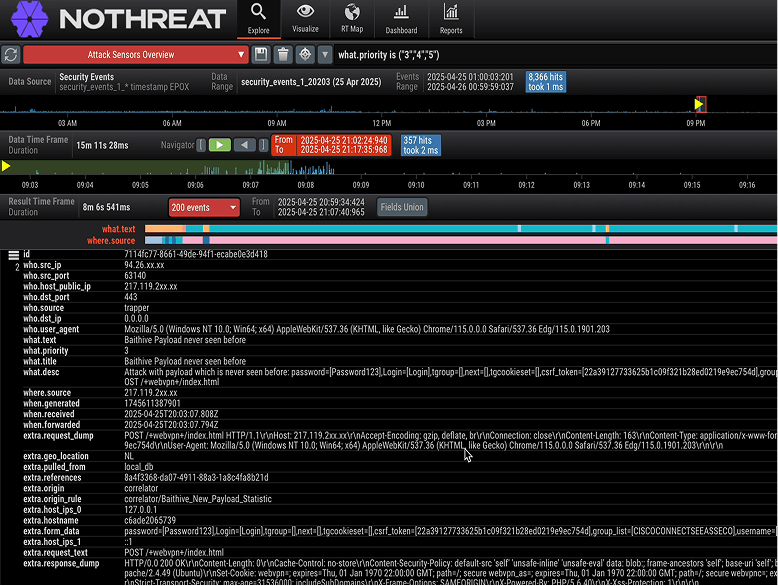778x586 pixels.
Task: Go to the Dashboard section
Action: point(401,18)
